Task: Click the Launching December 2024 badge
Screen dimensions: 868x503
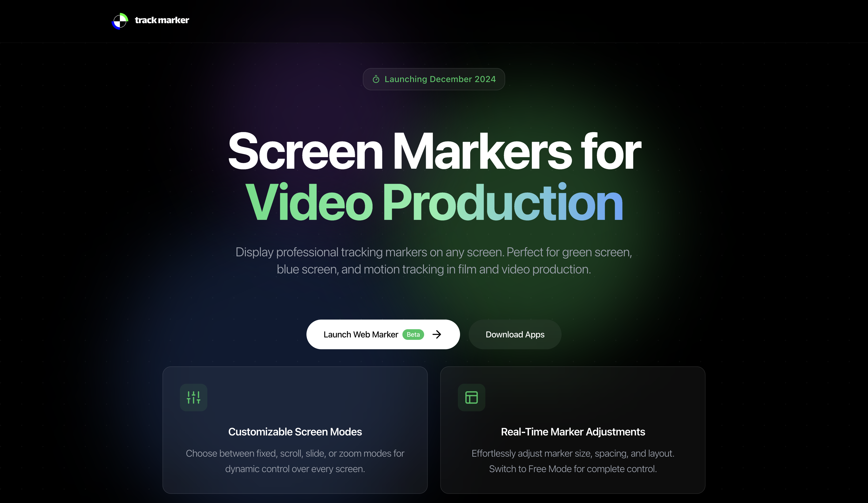Action: [434, 79]
